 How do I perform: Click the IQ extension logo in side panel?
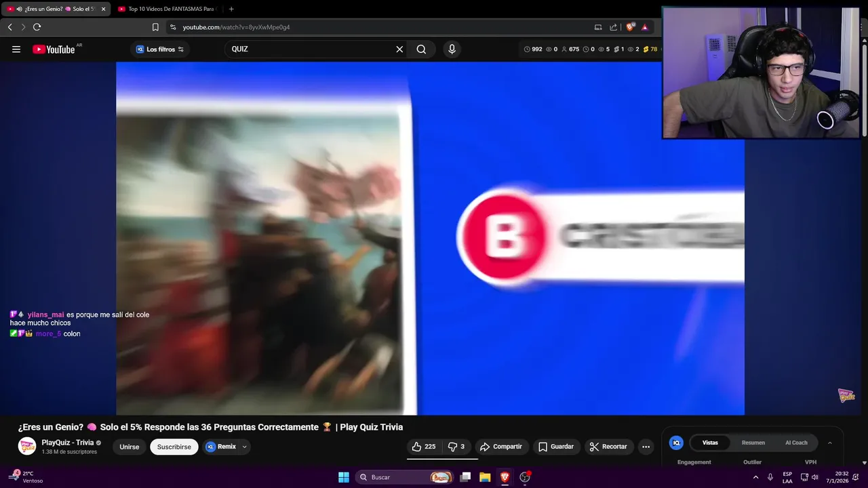(676, 443)
